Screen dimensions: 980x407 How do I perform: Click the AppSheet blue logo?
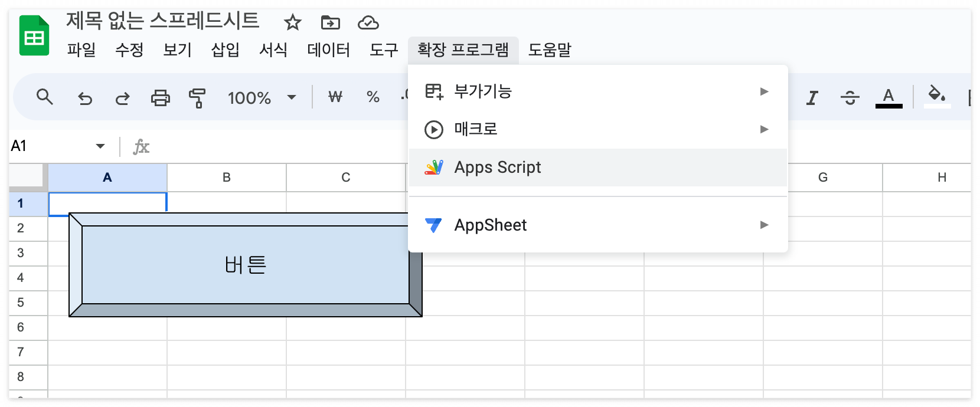click(433, 225)
